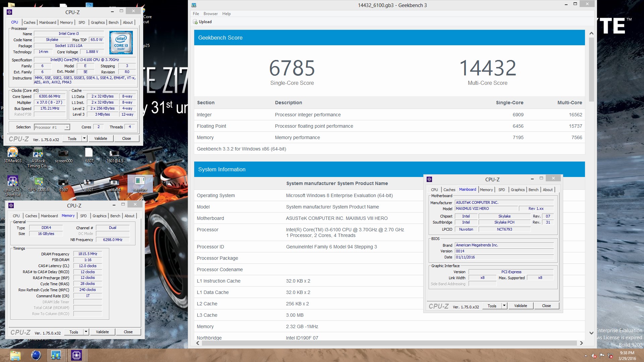Click the 14432 Multi-Core Score
Viewport: 644px width, 362px height.
pos(487,68)
